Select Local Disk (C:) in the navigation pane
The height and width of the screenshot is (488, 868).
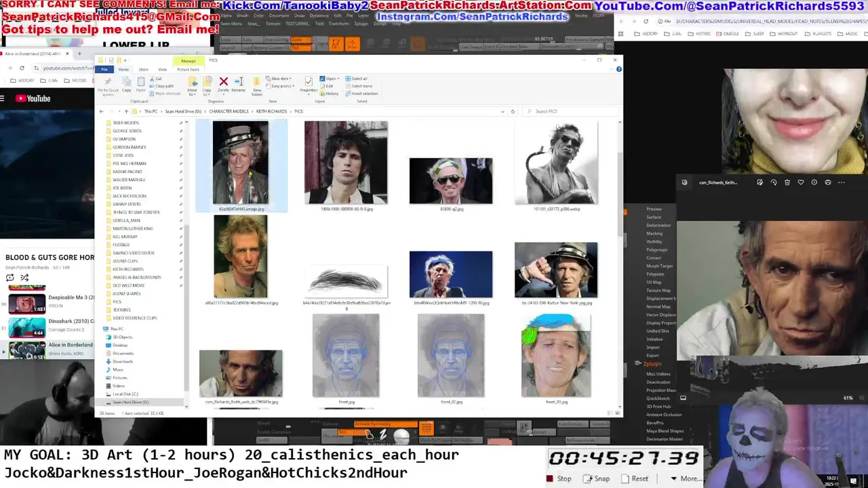125,394
